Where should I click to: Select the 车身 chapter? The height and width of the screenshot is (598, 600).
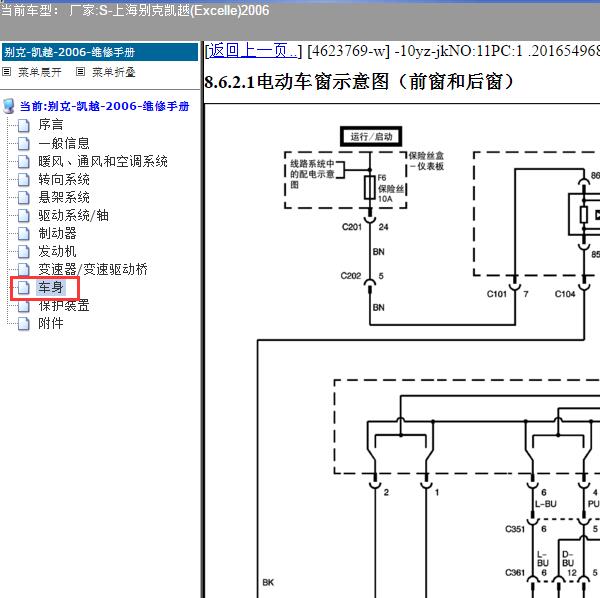coord(51,287)
